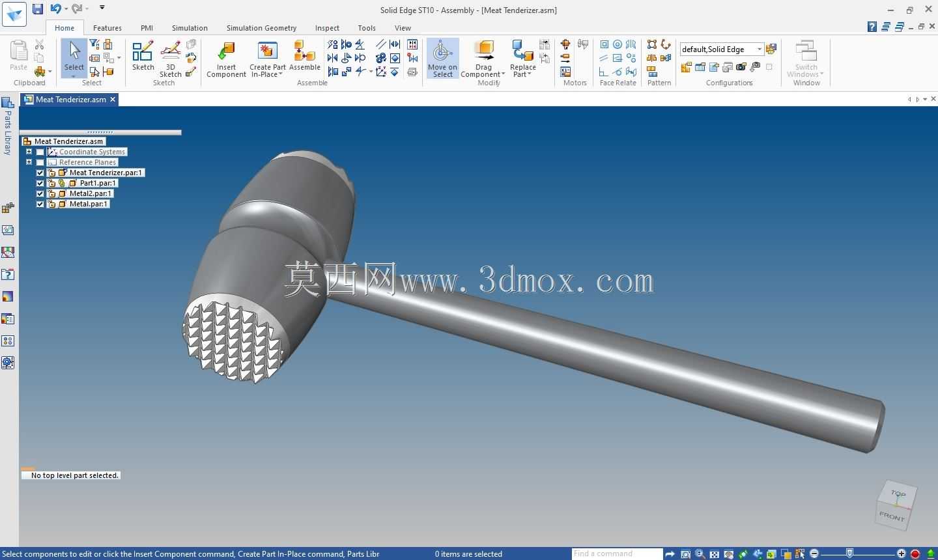
Task: Open the View ribbon tab
Action: [x=403, y=28]
